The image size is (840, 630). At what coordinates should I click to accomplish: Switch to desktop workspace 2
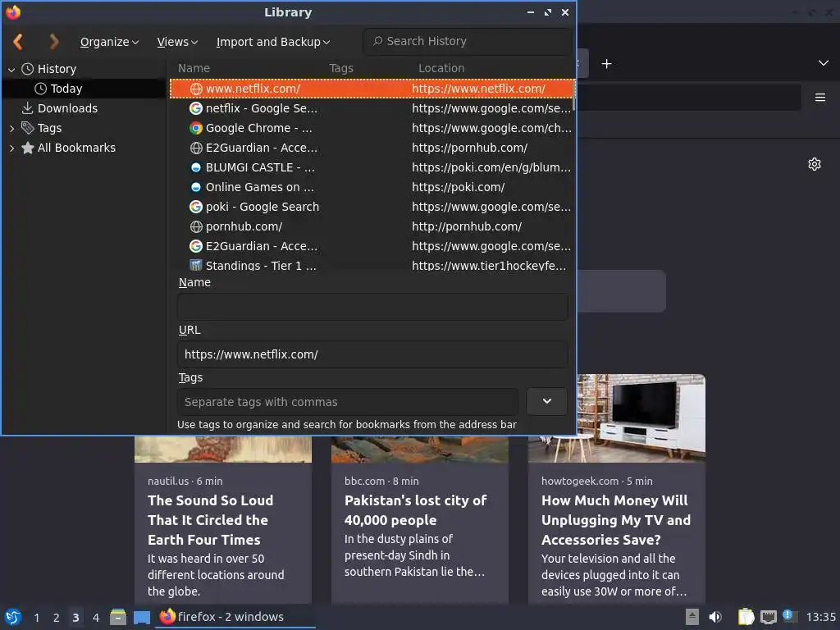click(57, 618)
